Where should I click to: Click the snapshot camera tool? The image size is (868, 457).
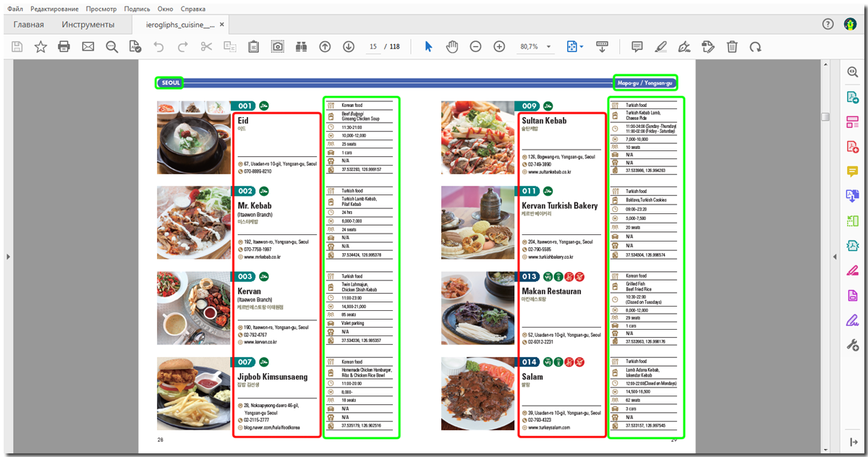click(277, 47)
